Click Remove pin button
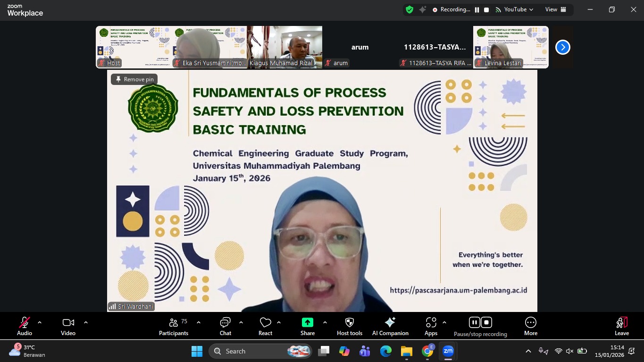The image size is (644, 362). point(134,79)
